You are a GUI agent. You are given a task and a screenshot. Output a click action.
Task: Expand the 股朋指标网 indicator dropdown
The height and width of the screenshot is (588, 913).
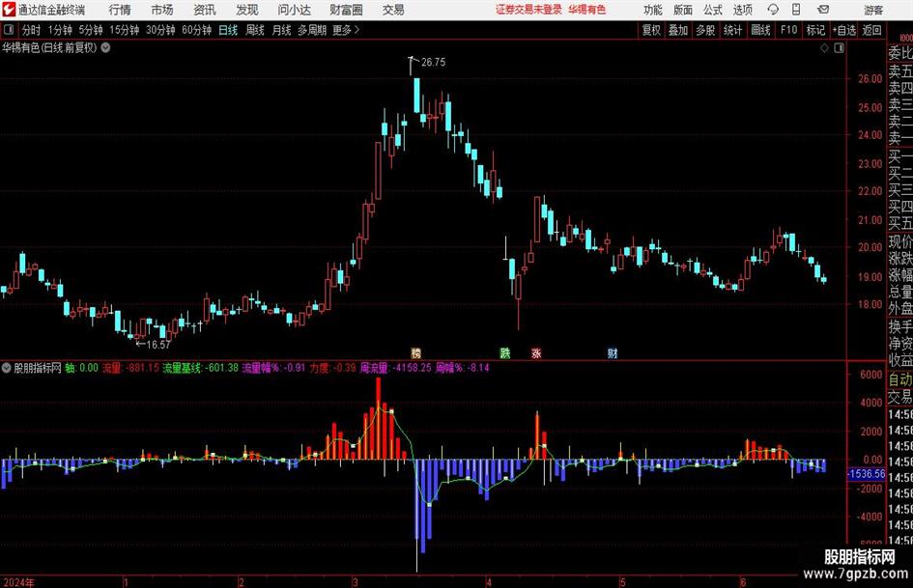[x=7, y=368]
